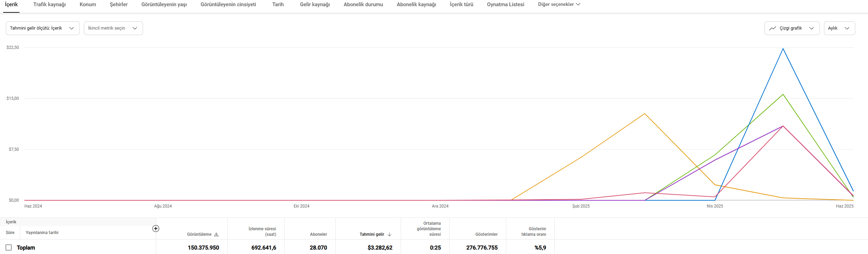Screen dimensions: 868x254
Task: Open the Gelir kaynağı tab
Action: point(315,4)
